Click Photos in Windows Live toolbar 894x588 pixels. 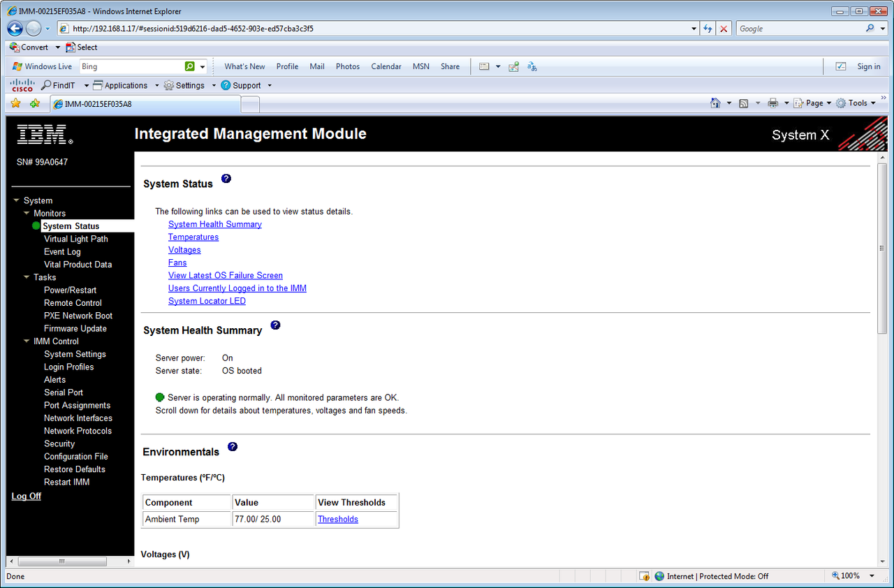click(x=348, y=66)
